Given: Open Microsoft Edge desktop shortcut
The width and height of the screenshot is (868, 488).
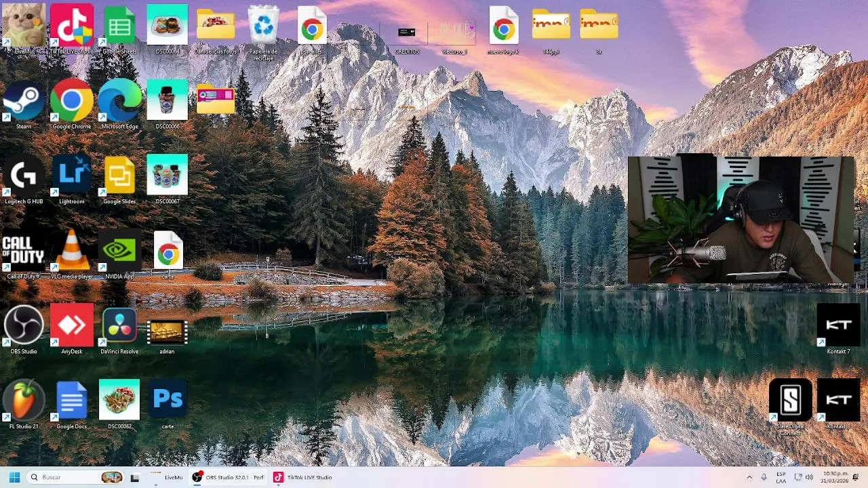Looking at the screenshot, I should click(119, 105).
